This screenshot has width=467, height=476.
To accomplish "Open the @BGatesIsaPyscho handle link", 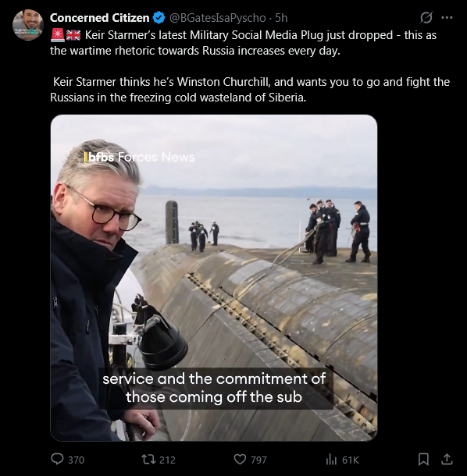I will (x=217, y=18).
